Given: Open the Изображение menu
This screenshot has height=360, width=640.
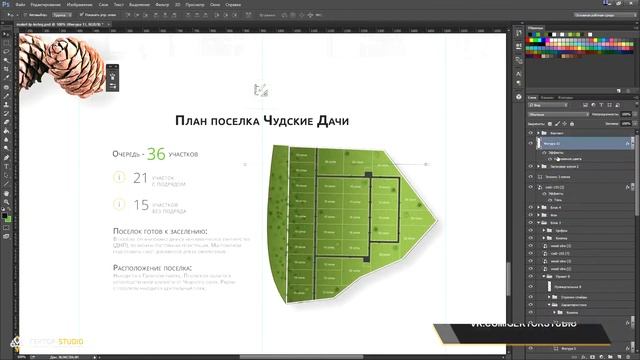Looking at the screenshot, I should pos(80,4).
